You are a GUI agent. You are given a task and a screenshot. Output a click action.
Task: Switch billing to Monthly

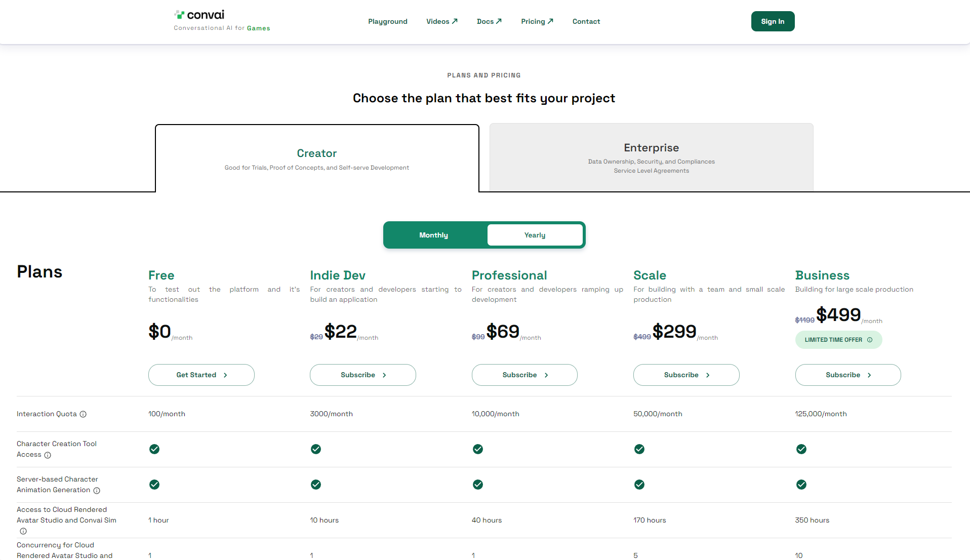tap(434, 235)
